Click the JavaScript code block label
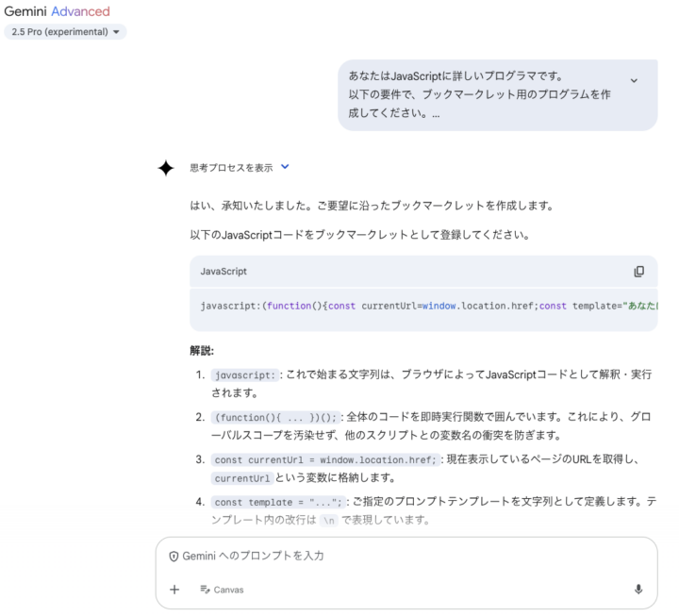 click(224, 272)
